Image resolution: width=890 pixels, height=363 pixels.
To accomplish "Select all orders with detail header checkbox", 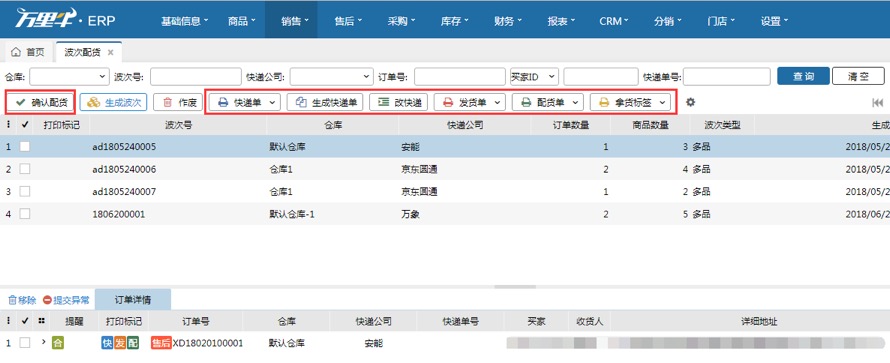I will pos(25,322).
